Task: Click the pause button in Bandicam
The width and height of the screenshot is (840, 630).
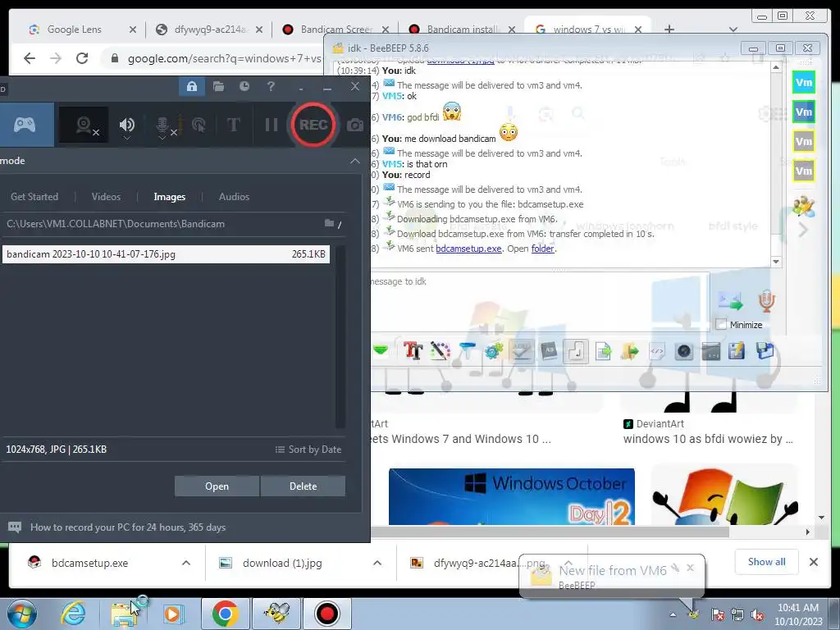Action: pyautogui.click(x=272, y=125)
